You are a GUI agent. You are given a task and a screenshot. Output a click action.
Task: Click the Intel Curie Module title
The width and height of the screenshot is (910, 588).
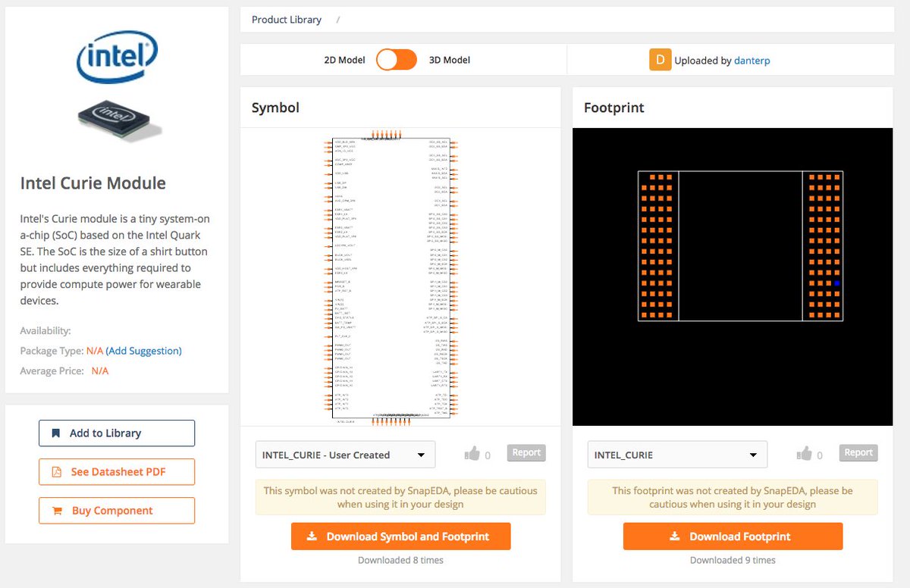pyautogui.click(x=93, y=183)
